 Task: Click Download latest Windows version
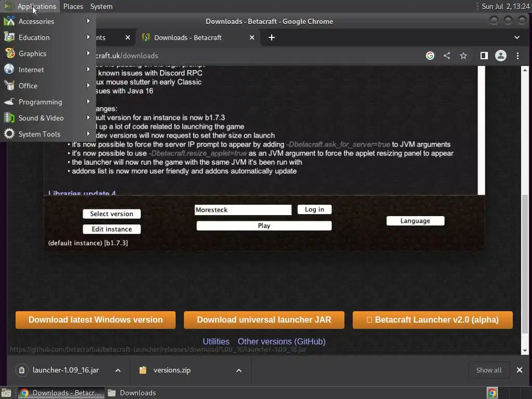pyautogui.click(x=96, y=320)
